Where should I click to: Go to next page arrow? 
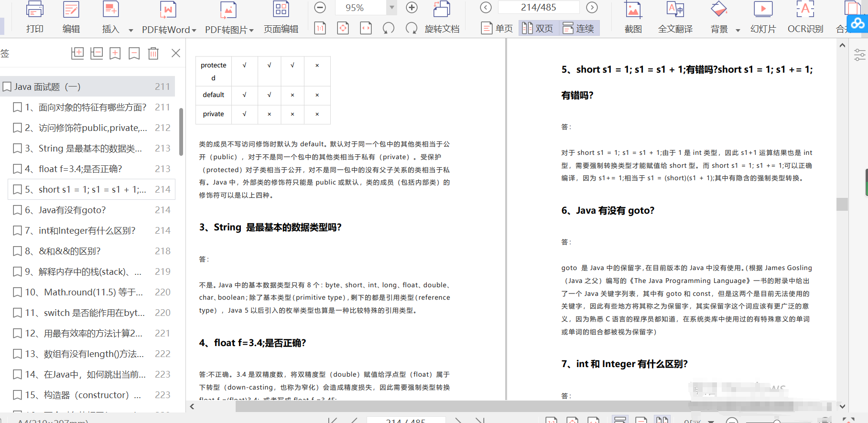pos(592,8)
